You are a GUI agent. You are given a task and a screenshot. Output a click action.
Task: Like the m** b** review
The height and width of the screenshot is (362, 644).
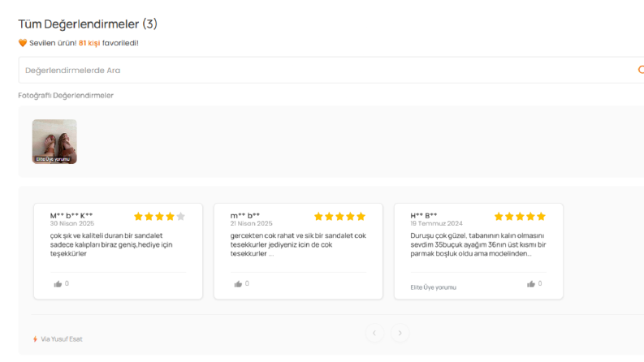[x=238, y=283]
